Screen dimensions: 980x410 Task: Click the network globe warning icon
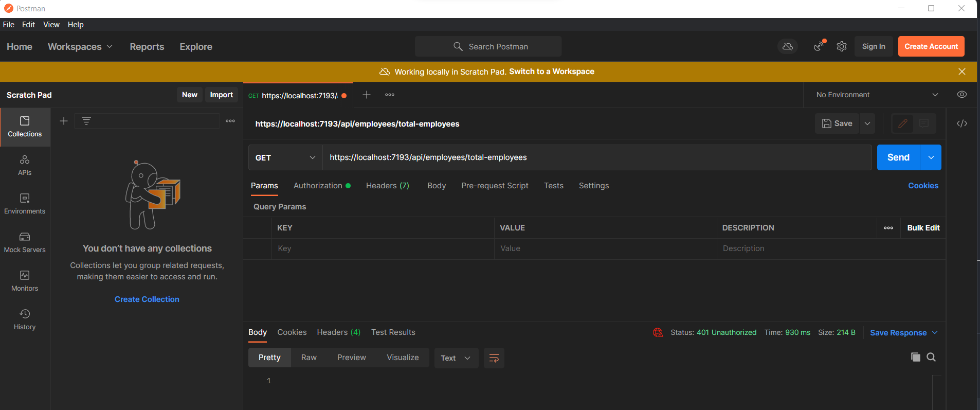coord(658,333)
